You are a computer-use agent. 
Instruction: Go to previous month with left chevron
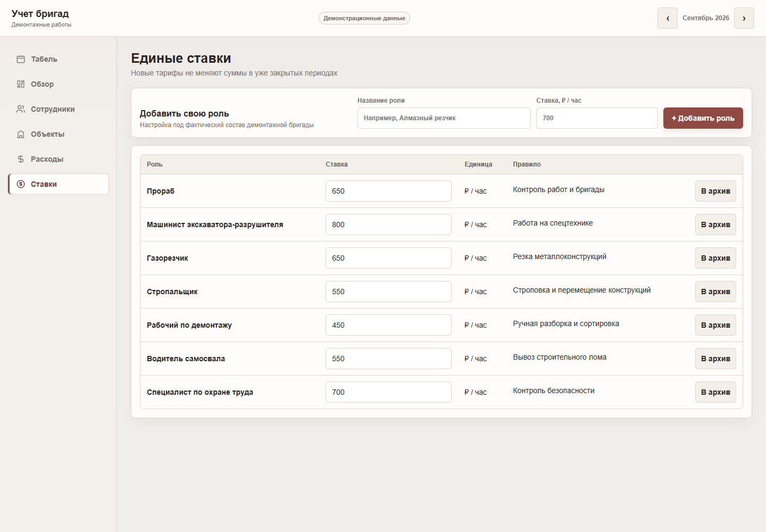668,18
